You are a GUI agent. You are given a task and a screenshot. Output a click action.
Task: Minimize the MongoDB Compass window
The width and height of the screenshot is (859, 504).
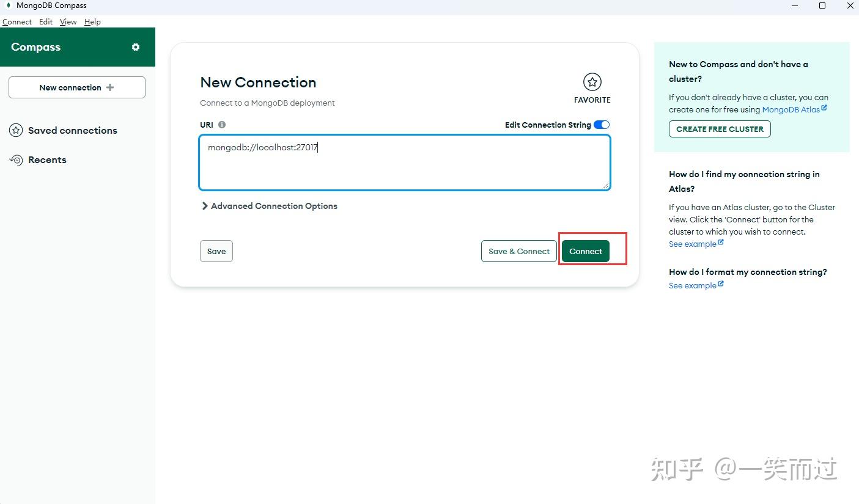(x=795, y=5)
